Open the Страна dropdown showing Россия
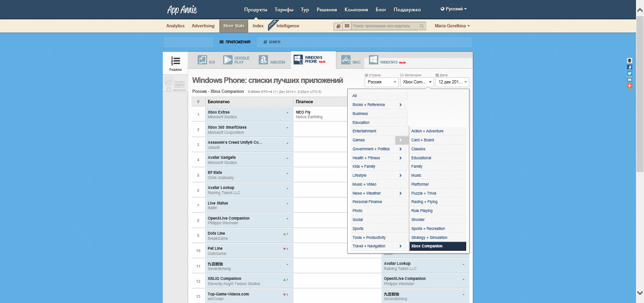Viewport: 644px width, 303px height. pos(381,82)
